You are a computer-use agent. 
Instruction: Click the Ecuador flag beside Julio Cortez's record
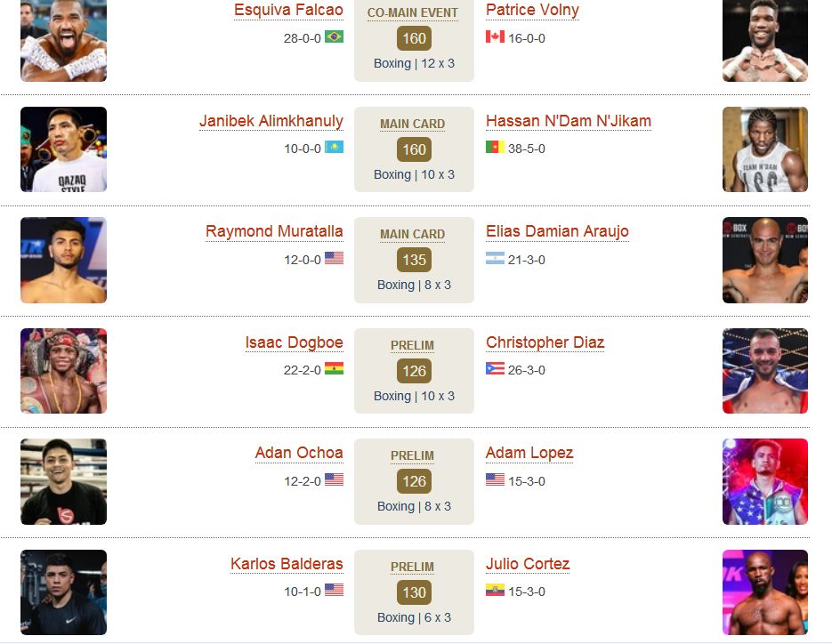tap(495, 590)
